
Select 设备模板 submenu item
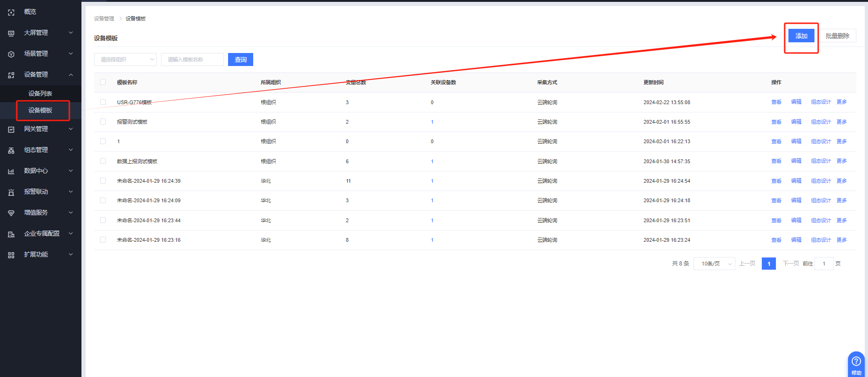(x=40, y=110)
